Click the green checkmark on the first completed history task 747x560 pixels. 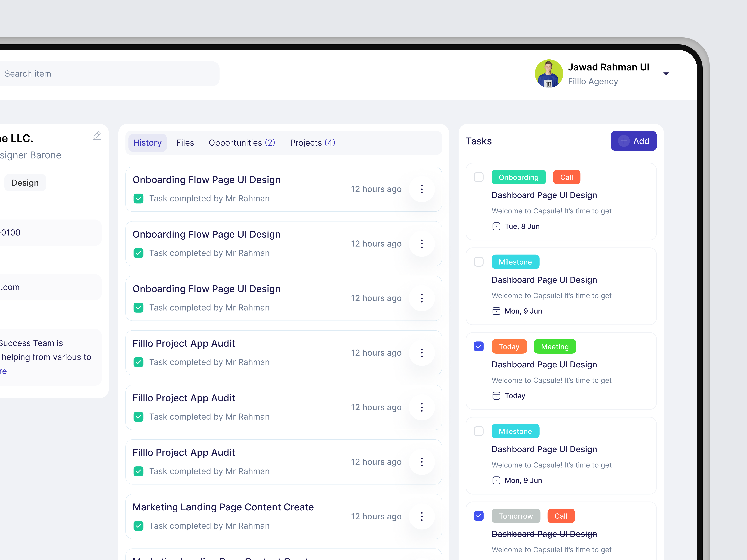coord(139,198)
